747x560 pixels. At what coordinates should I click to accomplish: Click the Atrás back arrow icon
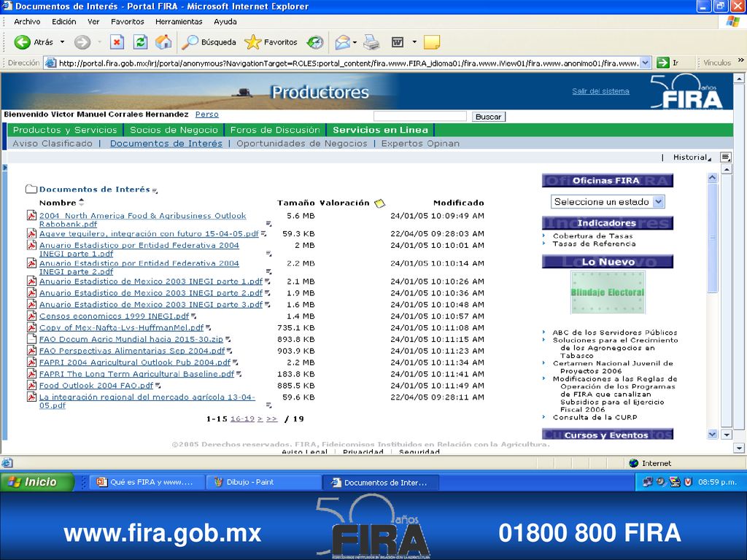(22, 42)
